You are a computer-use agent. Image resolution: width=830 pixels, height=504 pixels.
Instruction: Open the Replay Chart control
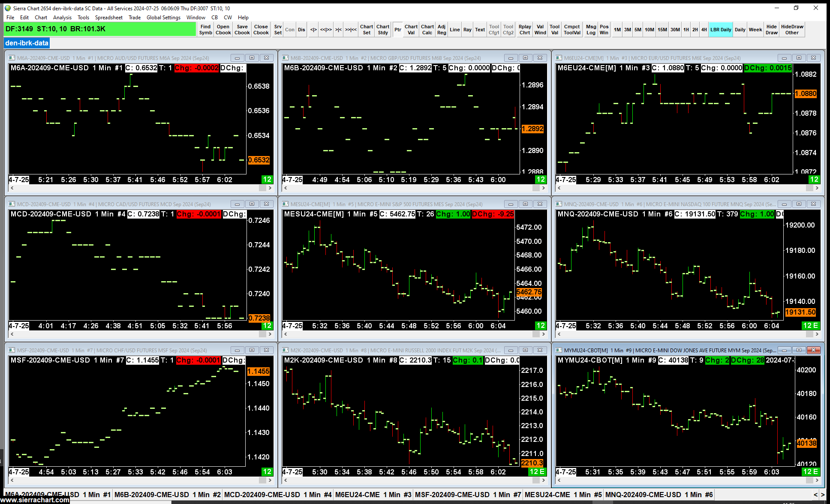point(525,30)
